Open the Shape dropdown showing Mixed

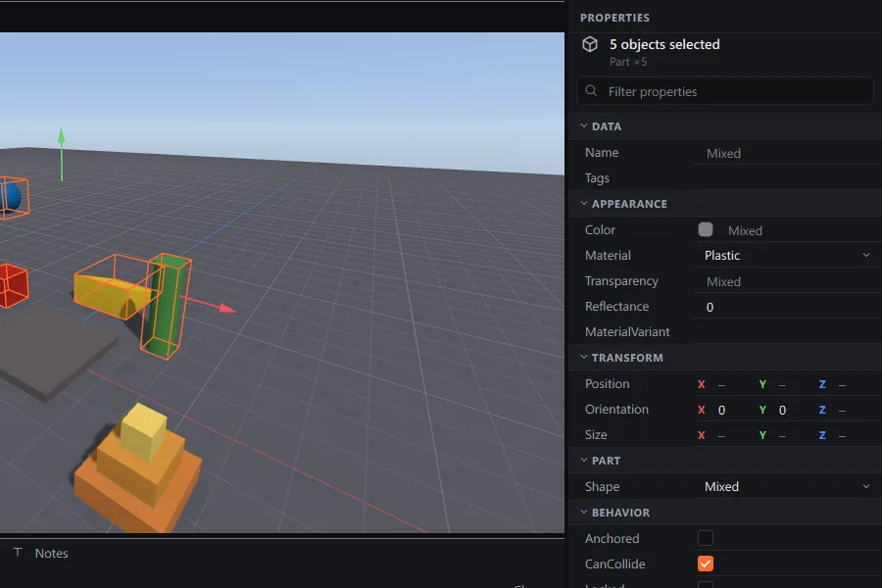tap(788, 486)
